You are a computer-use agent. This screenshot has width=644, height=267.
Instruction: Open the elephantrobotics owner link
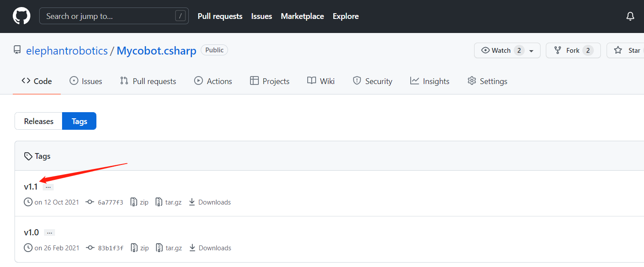[x=67, y=51]
